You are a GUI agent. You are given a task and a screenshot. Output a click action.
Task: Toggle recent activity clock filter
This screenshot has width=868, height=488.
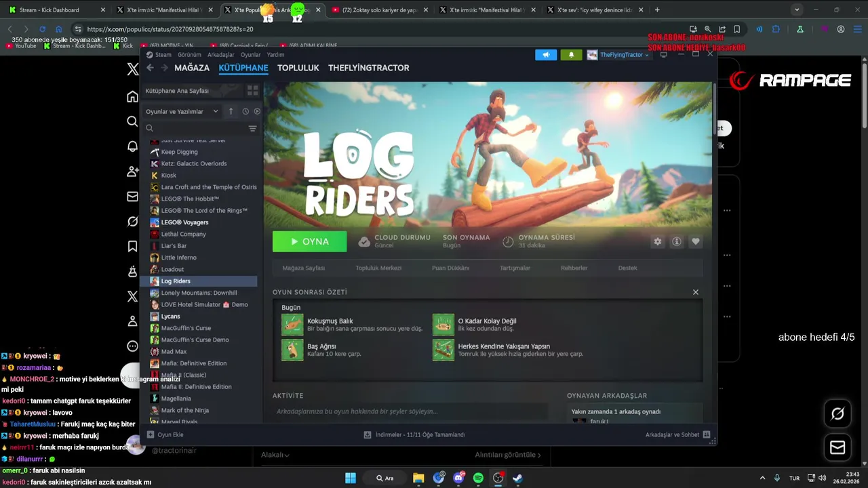(245, 111)
